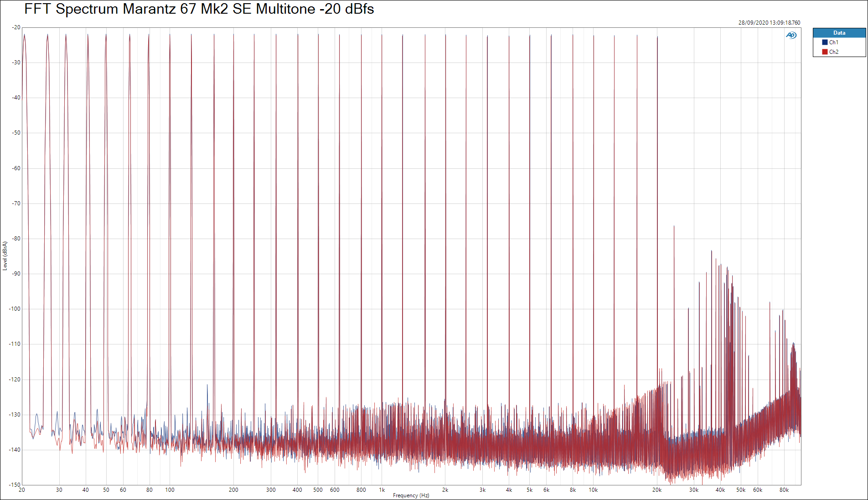Click the 20 tick at frequency axis start
Screen dimensions: 868x500
coord(22,490)
